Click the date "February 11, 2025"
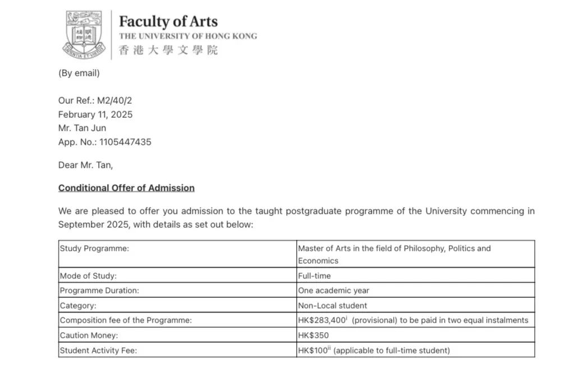This screenshot has width=588, height=368. click(95, 114)
